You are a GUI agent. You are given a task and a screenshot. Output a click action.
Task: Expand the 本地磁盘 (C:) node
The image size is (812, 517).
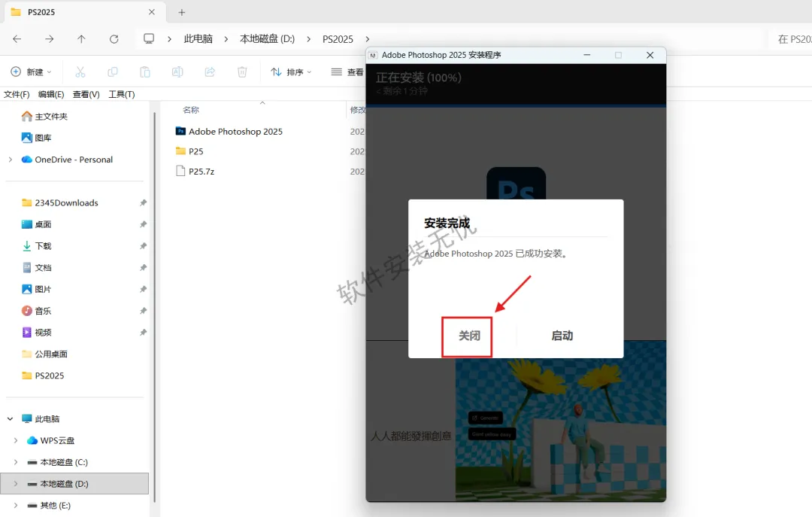[16, 462]
